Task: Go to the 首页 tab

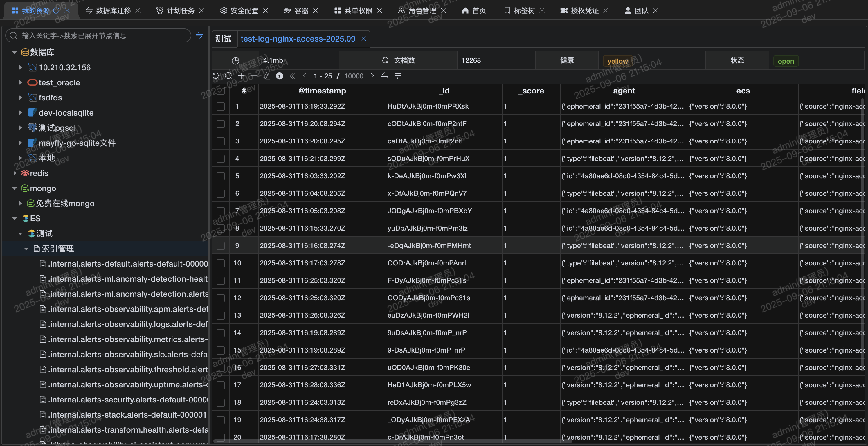Action: (474, 10)
